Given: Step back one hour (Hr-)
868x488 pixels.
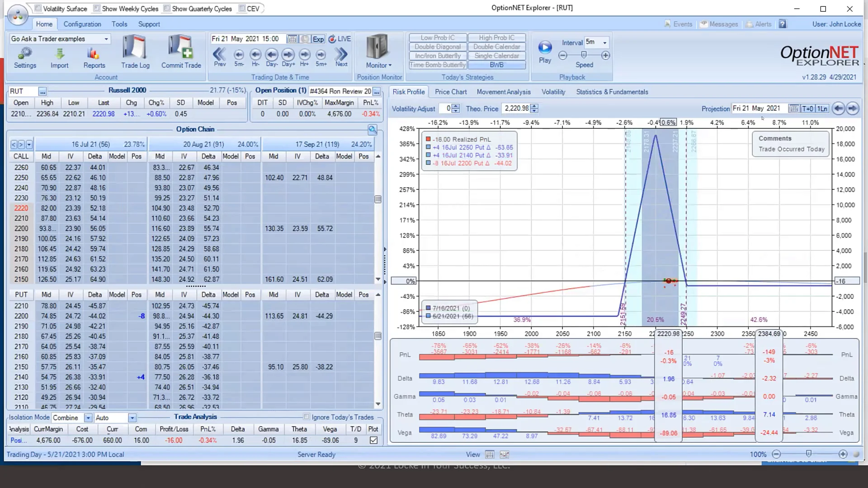Looking at the screenshot, I should pyautogui.click(x=255, y=57).
